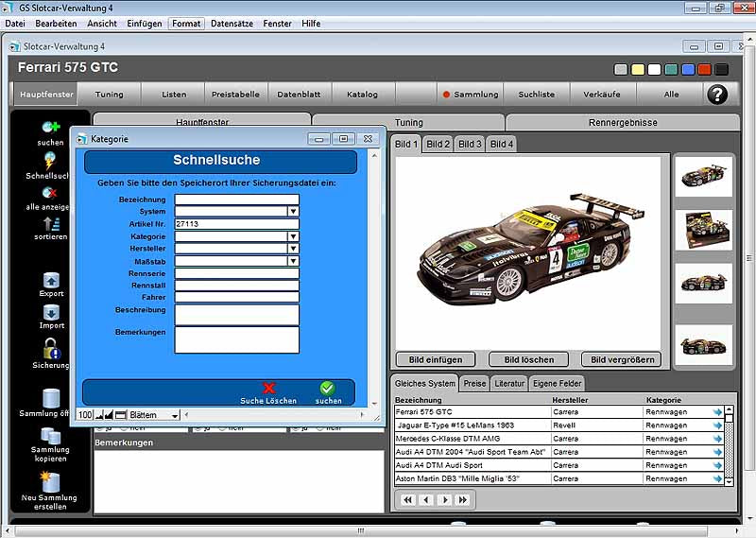Click the Artikel Nr. input field
The image size is (756, 538).
[236, 224]
